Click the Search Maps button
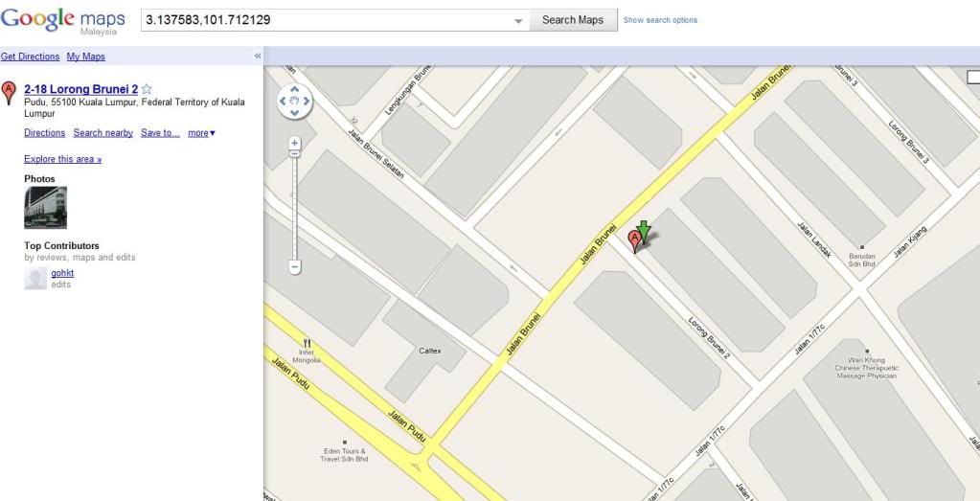The width and height of the screenshot is (980, 501). click(x=573, y=20)
